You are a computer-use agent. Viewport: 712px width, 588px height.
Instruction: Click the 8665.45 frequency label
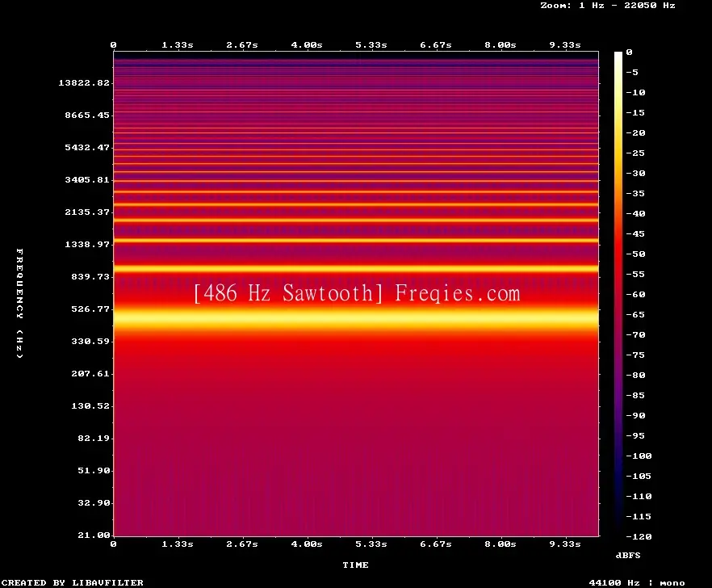(87, 115)
